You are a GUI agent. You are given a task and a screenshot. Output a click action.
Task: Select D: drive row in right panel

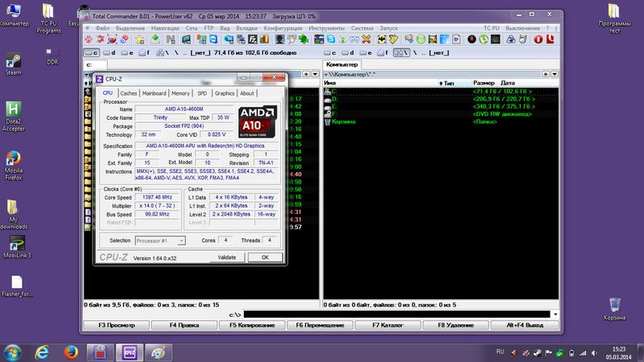[x=440, y=99]
